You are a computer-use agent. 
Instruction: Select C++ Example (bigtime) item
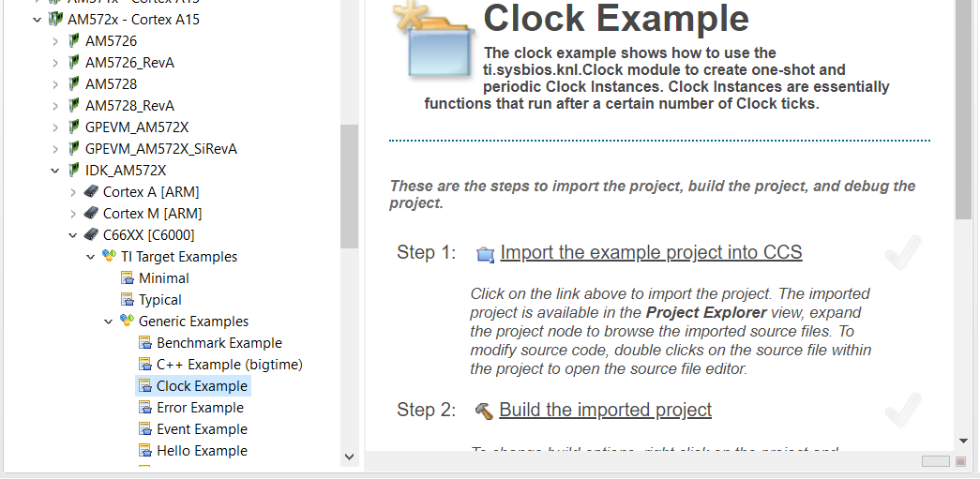click(229, 365)
